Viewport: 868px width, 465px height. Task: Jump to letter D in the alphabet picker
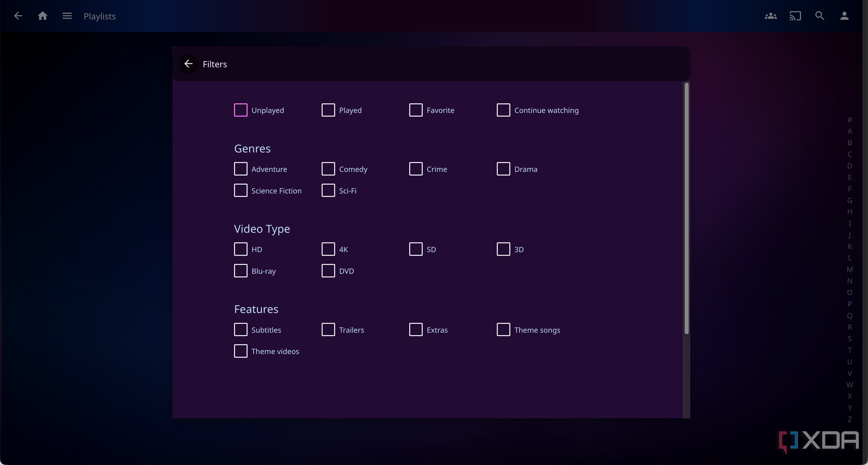click(x=850, y=165)
